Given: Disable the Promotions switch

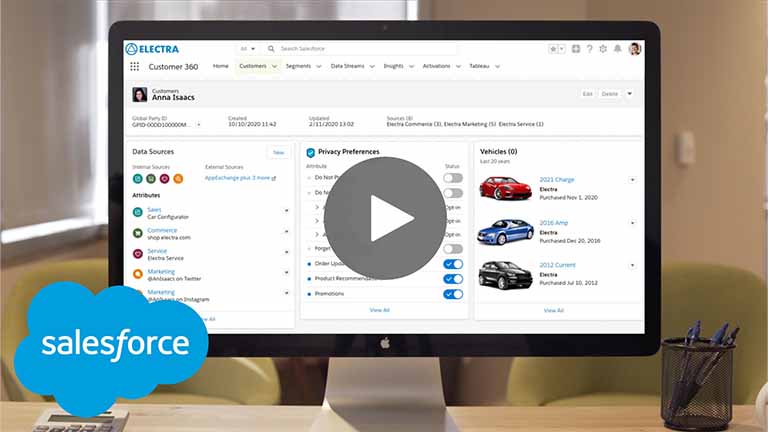Looking at the screenshot, I should tap(453, 294).
